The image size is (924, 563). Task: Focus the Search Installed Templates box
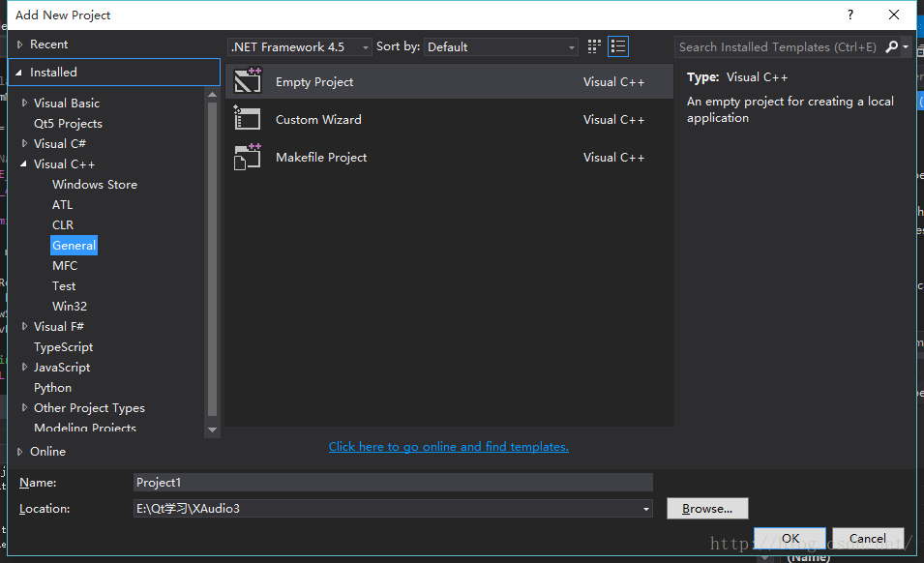778,46
